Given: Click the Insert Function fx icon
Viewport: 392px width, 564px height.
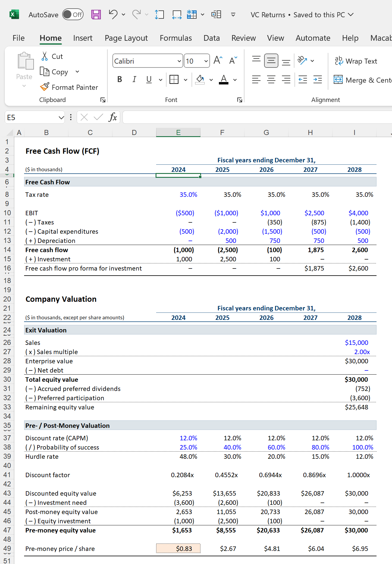Looking at the screenshot, I should pyautogui.click(x=113, y=117).
